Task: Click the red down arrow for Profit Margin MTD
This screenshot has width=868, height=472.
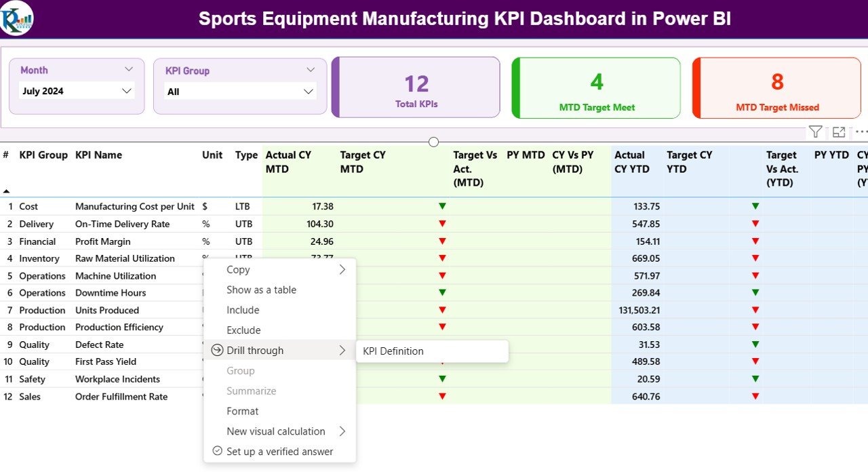Action: [x=441, y=241]
